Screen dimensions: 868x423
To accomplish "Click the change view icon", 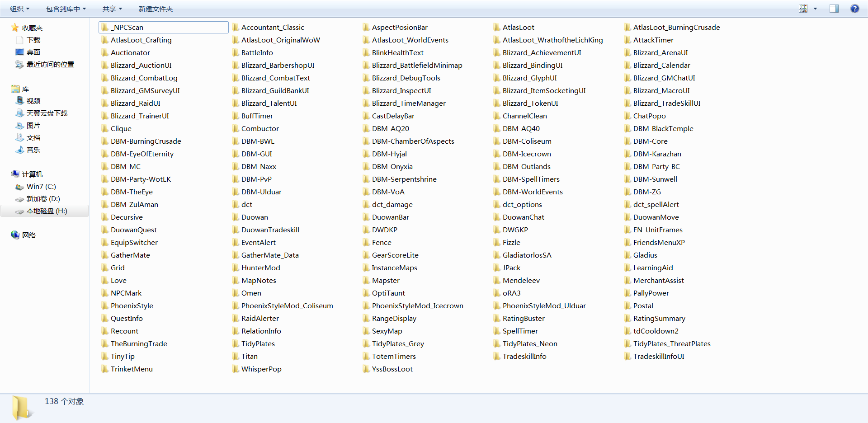I will (x=803, y=9).
